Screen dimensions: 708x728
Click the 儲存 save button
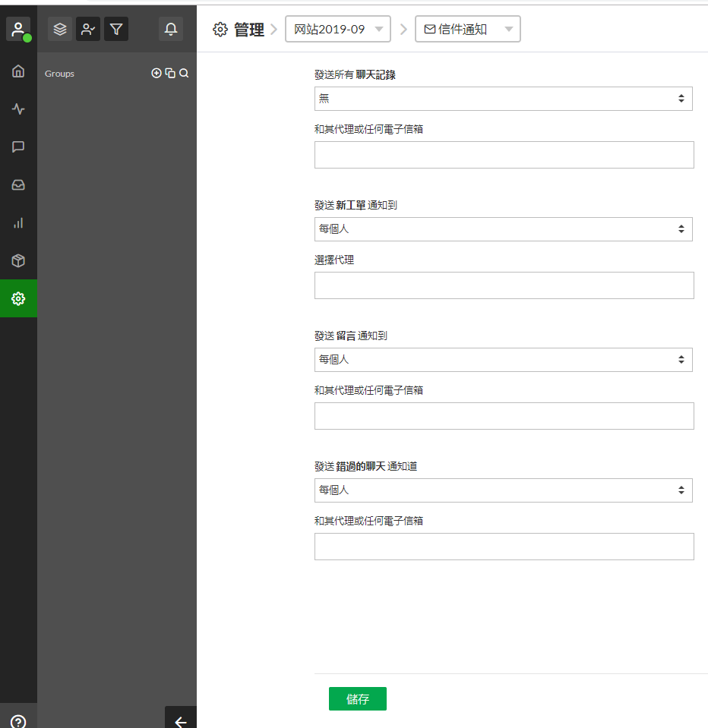click(357, 699)
